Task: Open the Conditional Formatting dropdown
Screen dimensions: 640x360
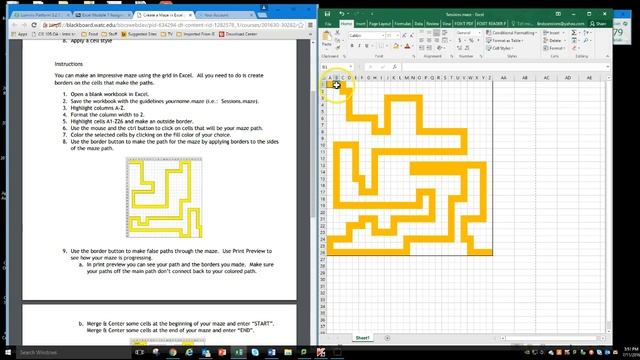Action: (512, 33)
